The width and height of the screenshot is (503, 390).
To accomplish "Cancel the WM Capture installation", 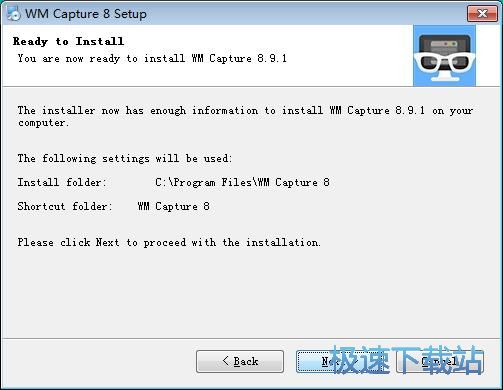I will pyautogui.click(x=439, y=361).
